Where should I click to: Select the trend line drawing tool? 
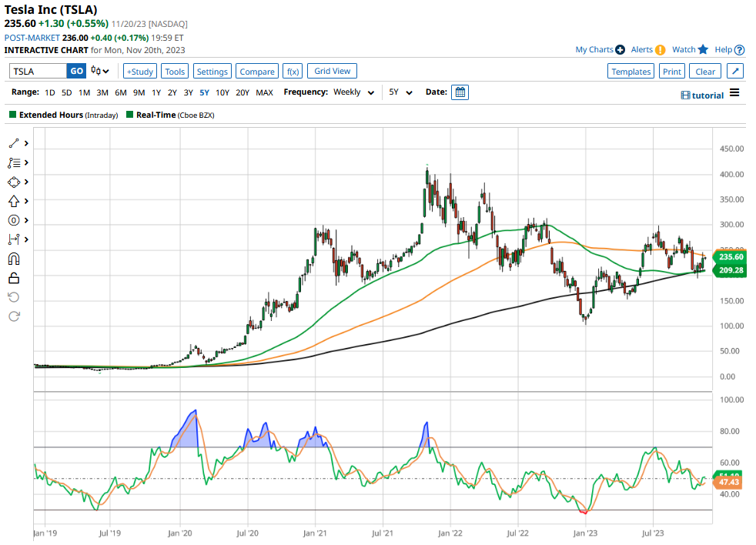pos(14,143)
